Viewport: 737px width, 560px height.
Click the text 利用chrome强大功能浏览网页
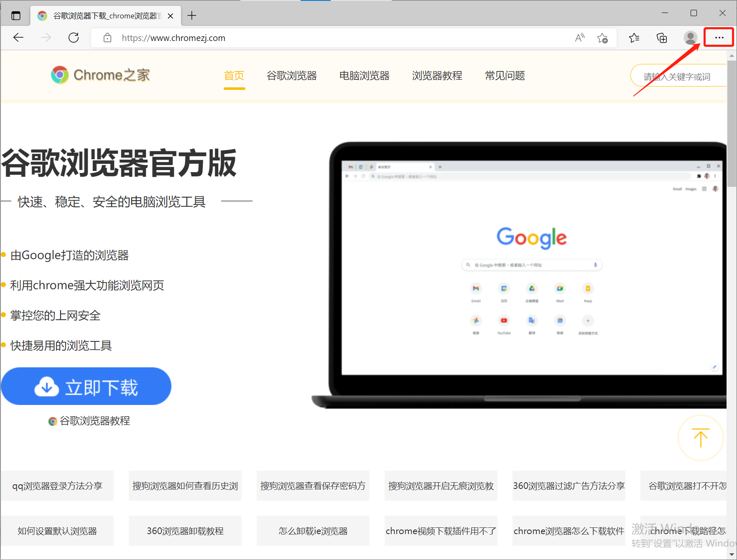click(x=87, y=285)
